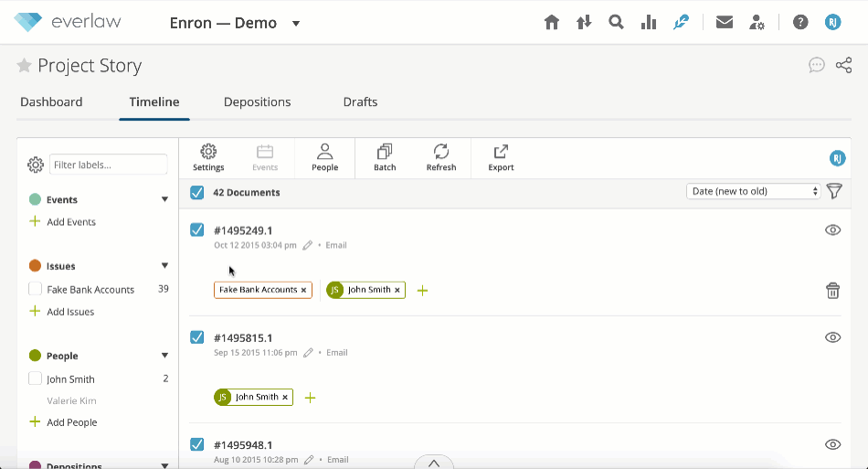The width and height of the screenshot is (868, 469).
Task: Open the user administration gear icon
Action: [757, 23]
